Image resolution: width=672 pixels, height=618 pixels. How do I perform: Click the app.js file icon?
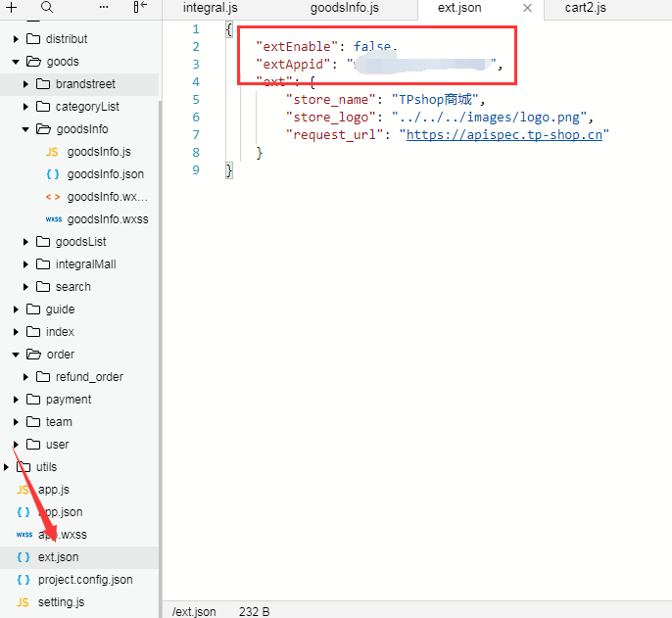[24, 490]
